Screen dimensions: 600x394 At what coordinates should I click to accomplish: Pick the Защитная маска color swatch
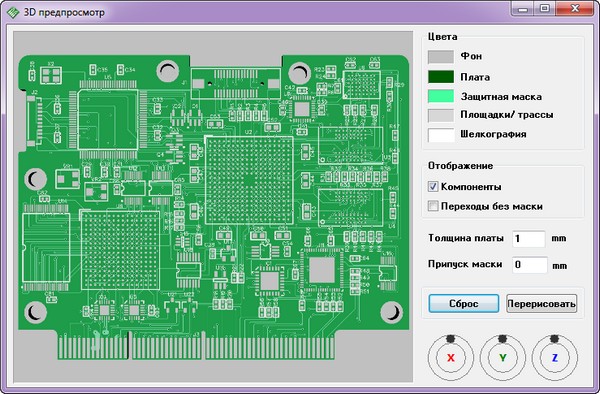[441, 96]
